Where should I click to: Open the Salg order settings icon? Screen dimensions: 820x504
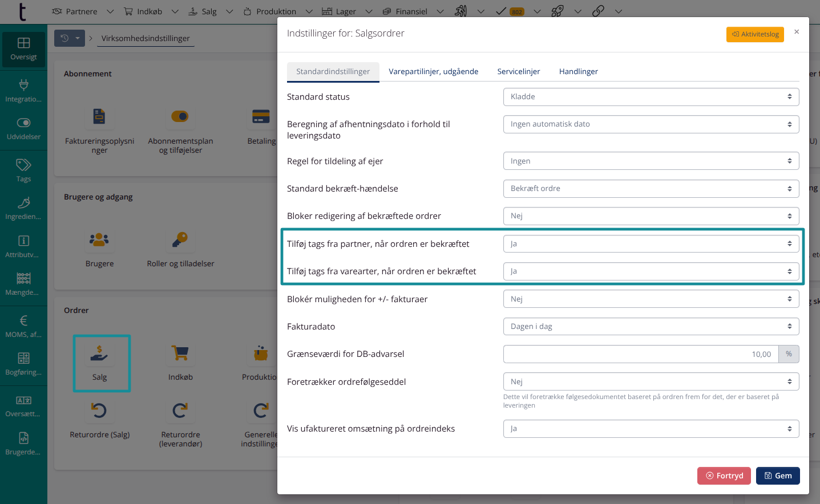100,353
